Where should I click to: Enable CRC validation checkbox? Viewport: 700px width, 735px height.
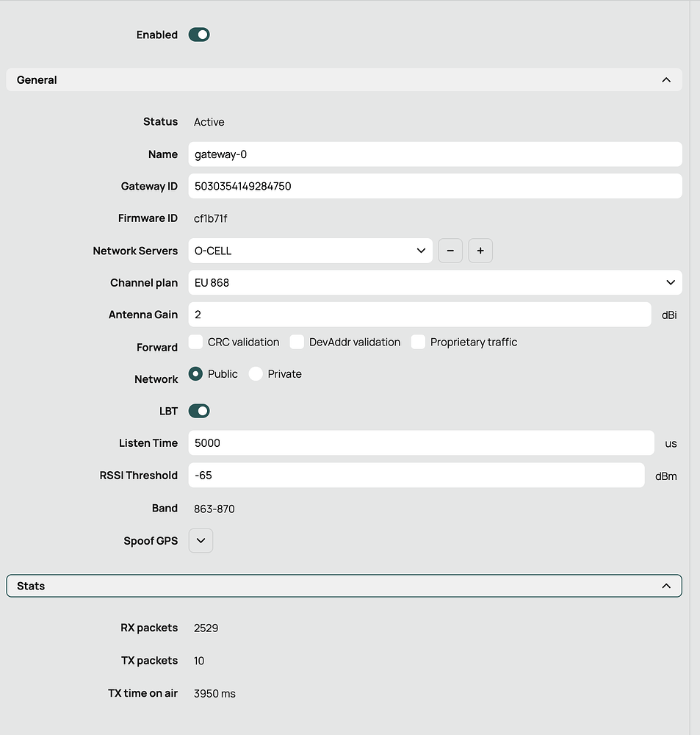pyautogui.click(x=196, y=342)
